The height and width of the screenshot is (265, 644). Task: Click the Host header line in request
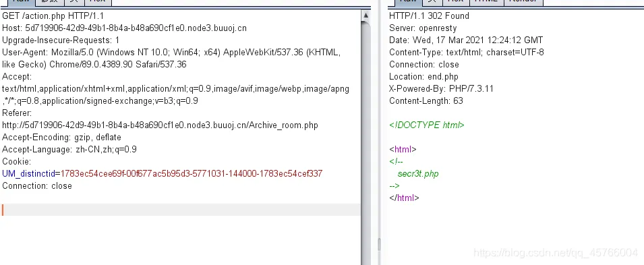(x=125, y=28)
